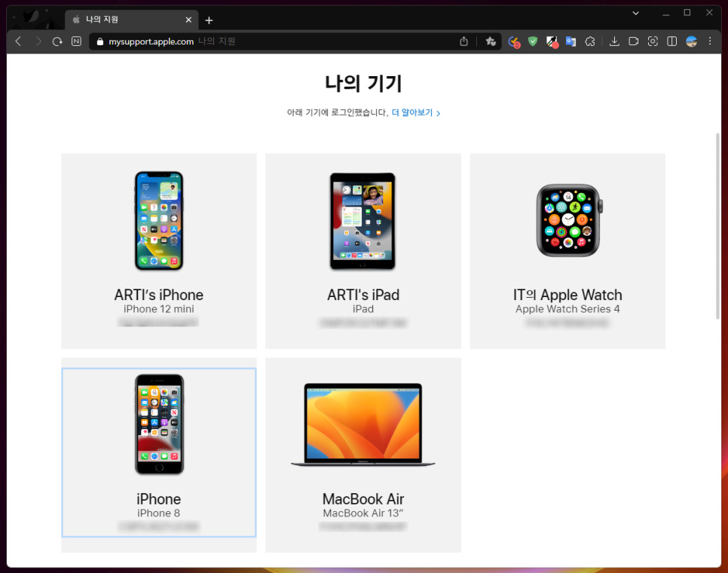
Task: Click the lock icon in address bar
Action: pyautogui.click(x=99, y=41)
